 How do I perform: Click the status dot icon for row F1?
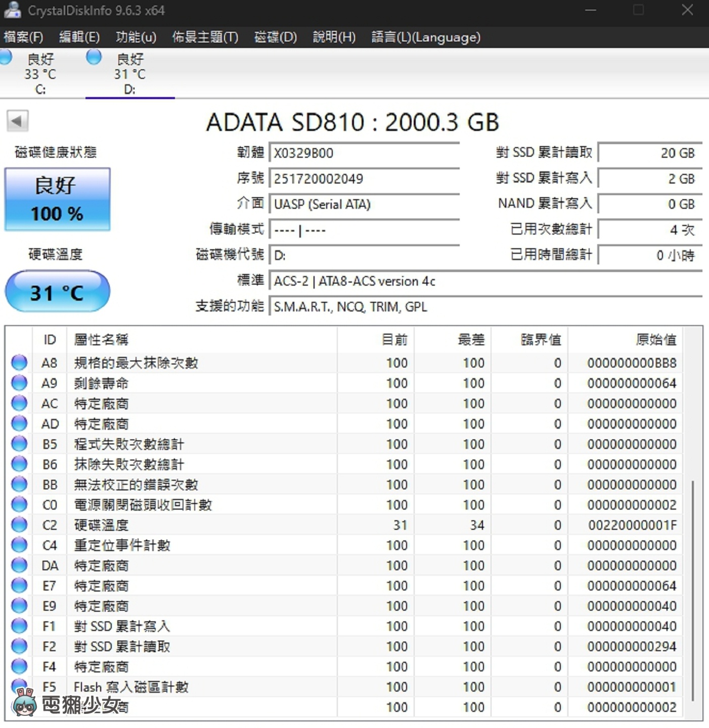click(19, 626)
